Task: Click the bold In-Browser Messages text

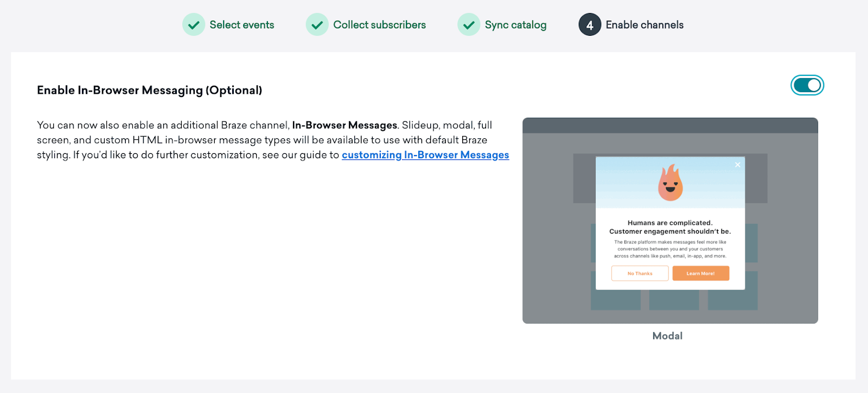Action: point(344,125)
